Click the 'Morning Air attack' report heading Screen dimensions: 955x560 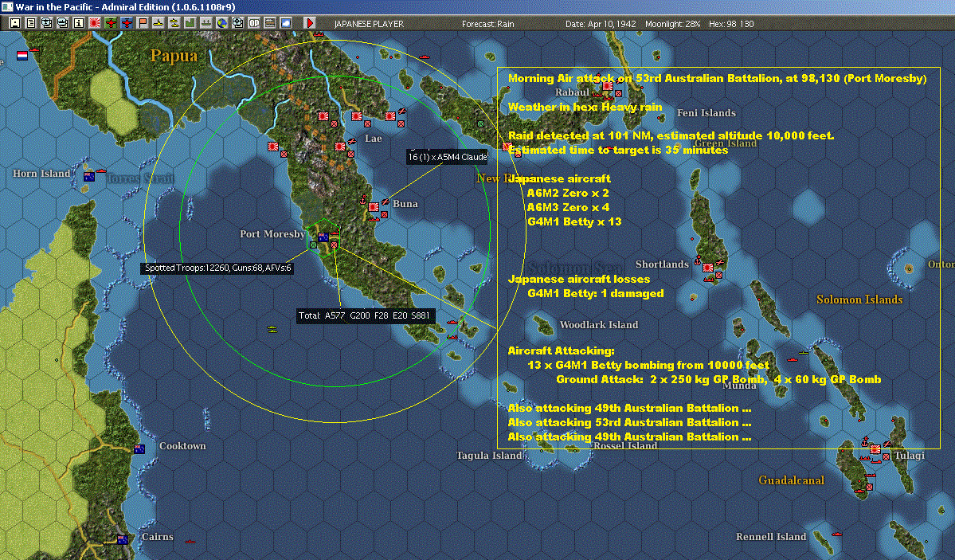pos(717,78)
